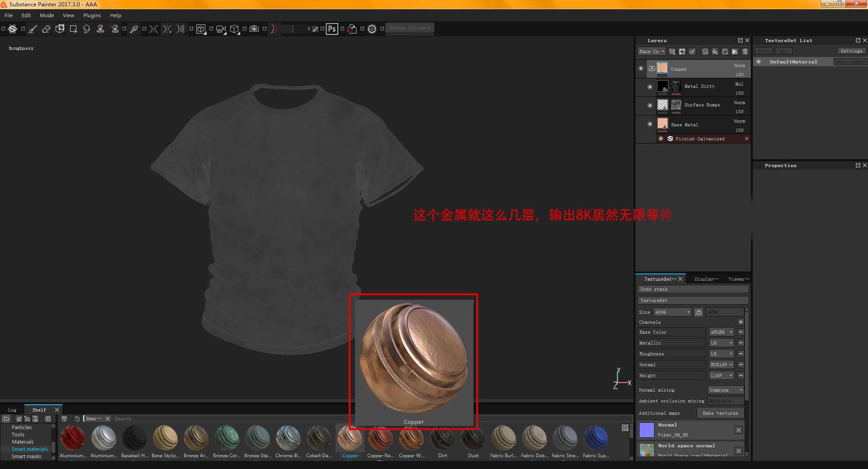Open the Edit menu

[x=26, y=15]
